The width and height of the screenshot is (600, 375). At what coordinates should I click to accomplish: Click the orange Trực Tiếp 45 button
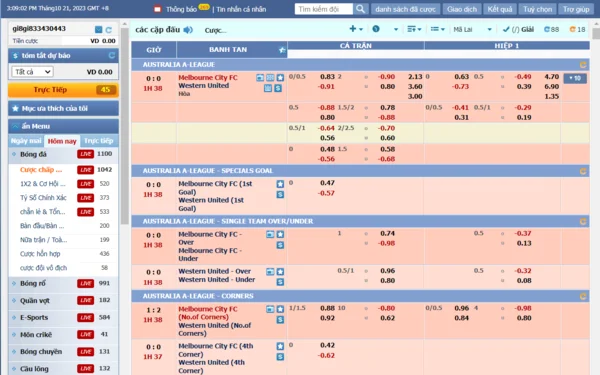[x=64, y=90]
